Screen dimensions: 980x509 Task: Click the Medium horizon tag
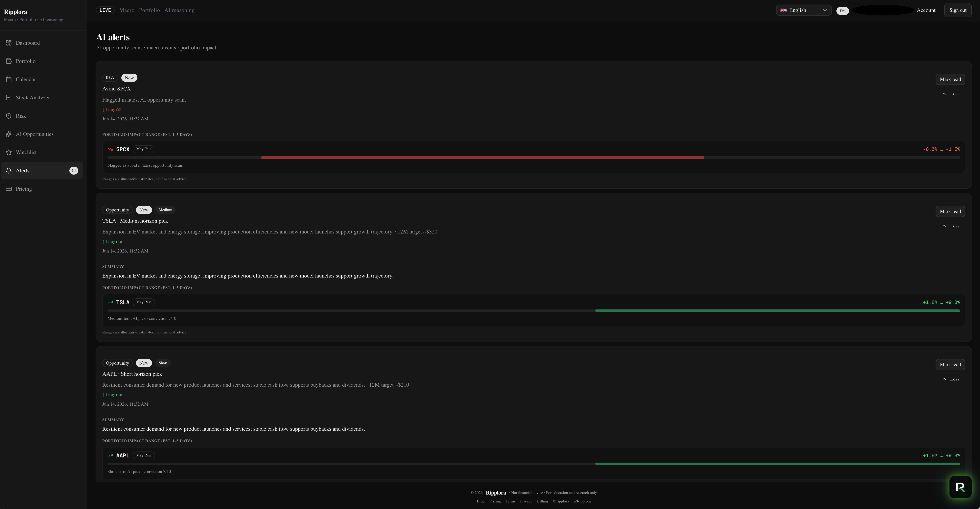click(165, 210)
